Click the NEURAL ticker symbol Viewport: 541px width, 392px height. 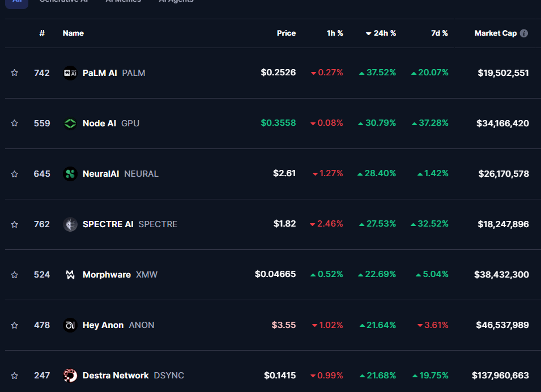(x=141, y=174)
